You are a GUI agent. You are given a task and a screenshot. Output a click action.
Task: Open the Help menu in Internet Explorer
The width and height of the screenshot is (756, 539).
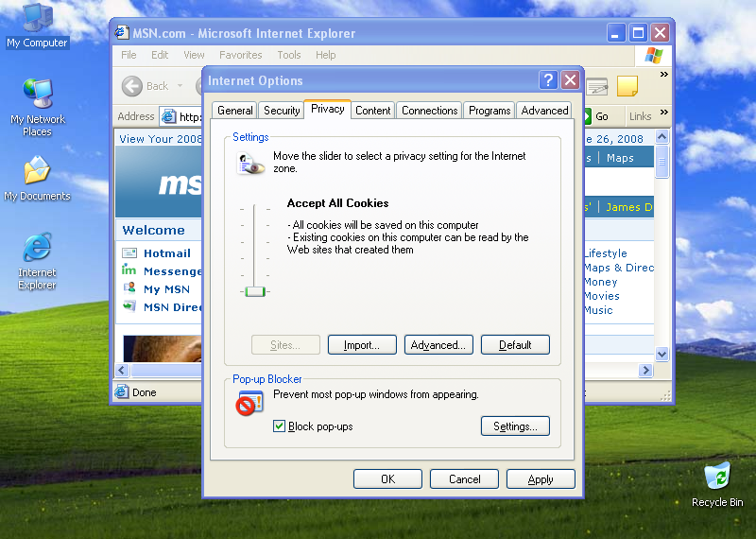(325, 55)
